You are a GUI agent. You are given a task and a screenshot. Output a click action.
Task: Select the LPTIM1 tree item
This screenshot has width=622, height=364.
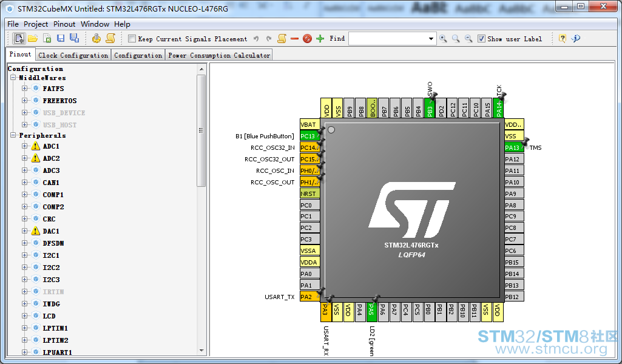(x=55, y=328)
